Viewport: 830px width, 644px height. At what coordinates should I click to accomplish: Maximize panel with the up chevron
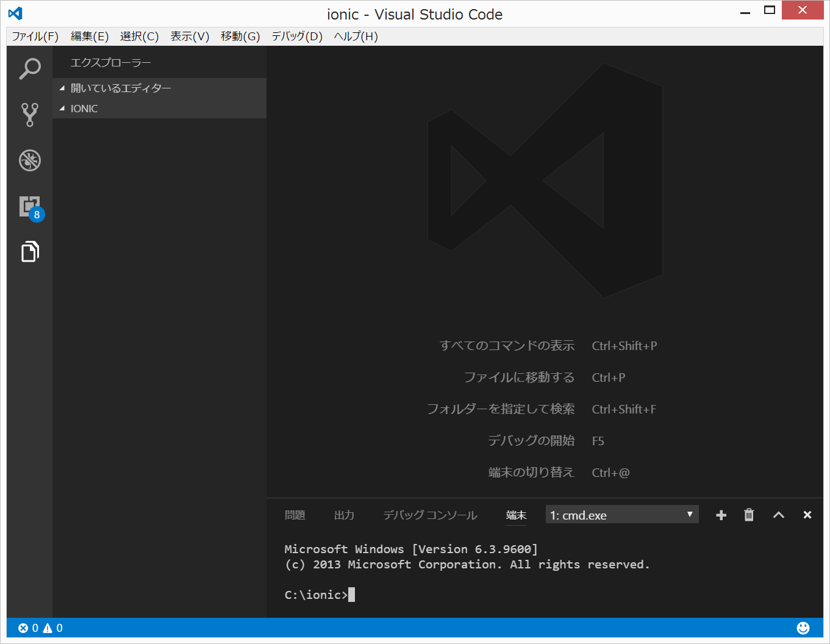click(x=778, y=515)
